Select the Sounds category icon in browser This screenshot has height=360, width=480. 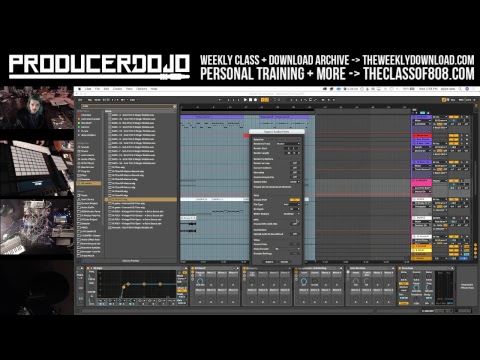79,147
